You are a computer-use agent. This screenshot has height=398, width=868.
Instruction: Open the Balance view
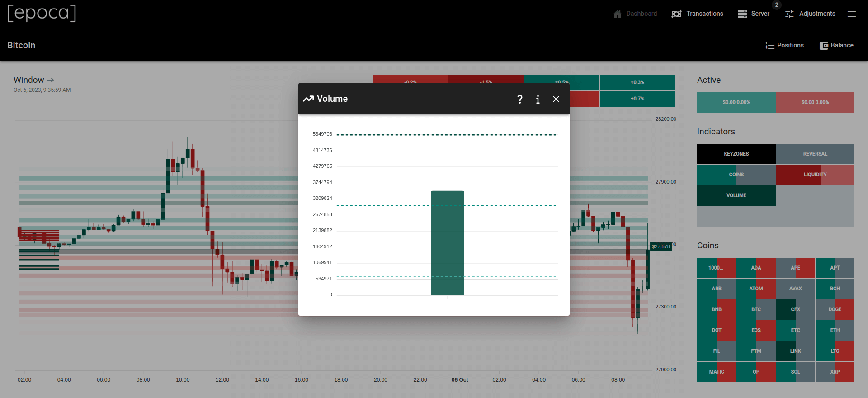(x=836, y=46)
